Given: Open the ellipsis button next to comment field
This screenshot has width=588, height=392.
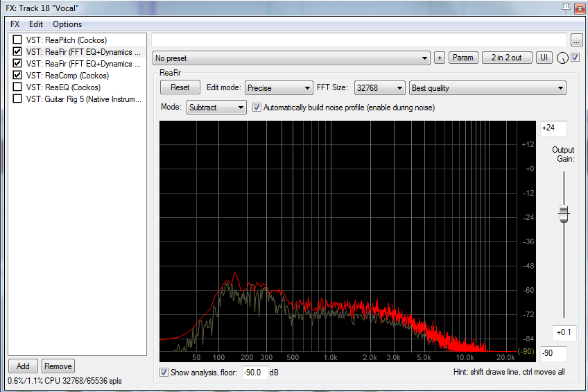Looking at the screenshot, I should click(x=577, y=40).
